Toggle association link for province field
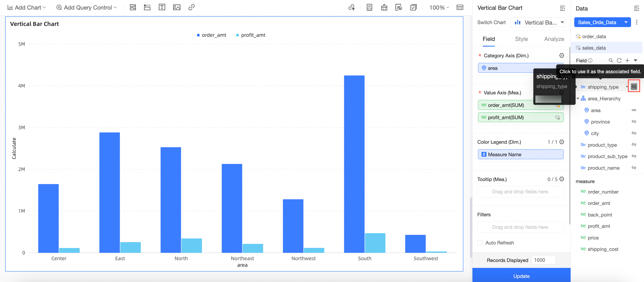The image size is (644, 282). [x=634, y=122]
